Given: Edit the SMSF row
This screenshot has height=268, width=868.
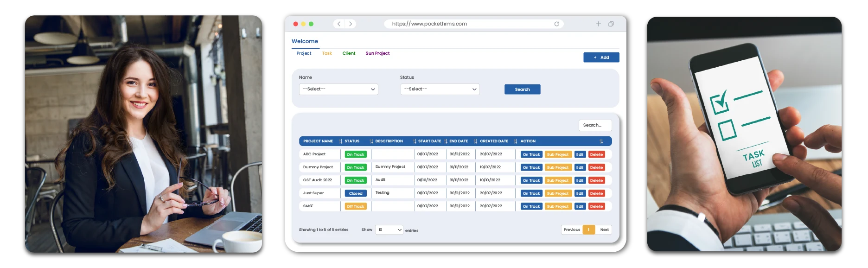Looking at the screenshot, I should [580, 206].
